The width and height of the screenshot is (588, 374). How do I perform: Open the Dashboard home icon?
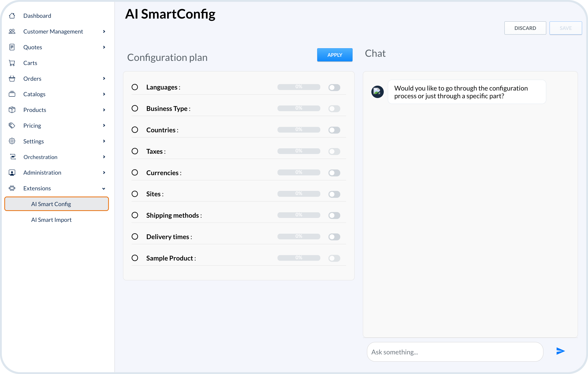12,15
